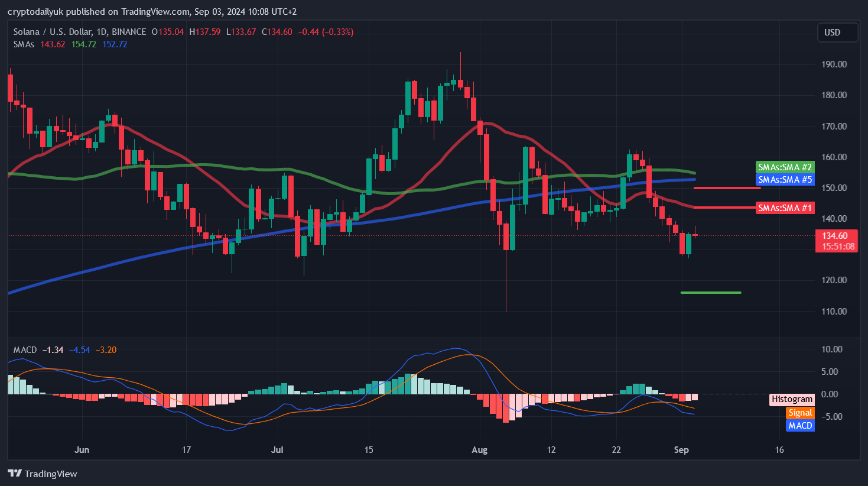Click SMA value 152.72 in legend
This screenshot has width=868, height=486.
tap(115, 44)
